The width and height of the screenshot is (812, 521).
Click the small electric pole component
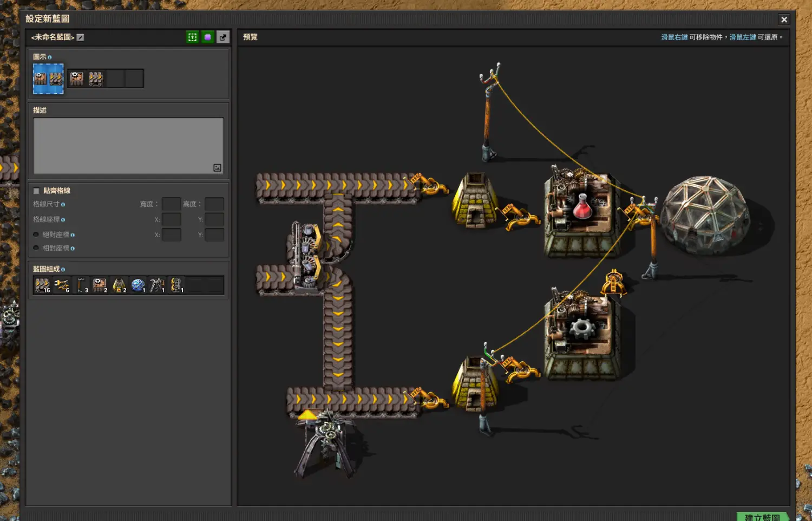coord(80,285)
